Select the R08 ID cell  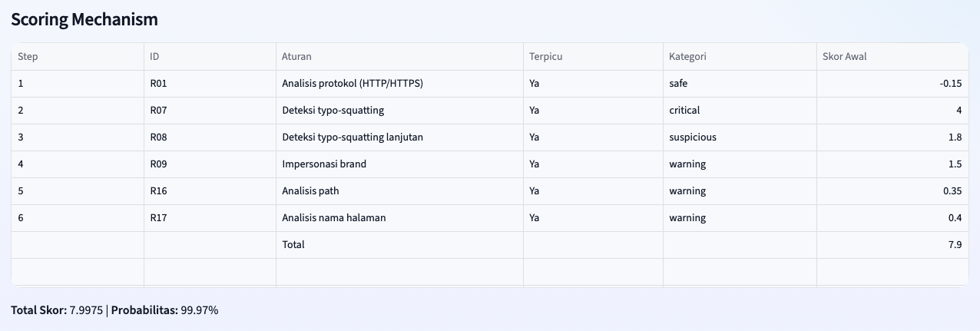coord(210,137)
